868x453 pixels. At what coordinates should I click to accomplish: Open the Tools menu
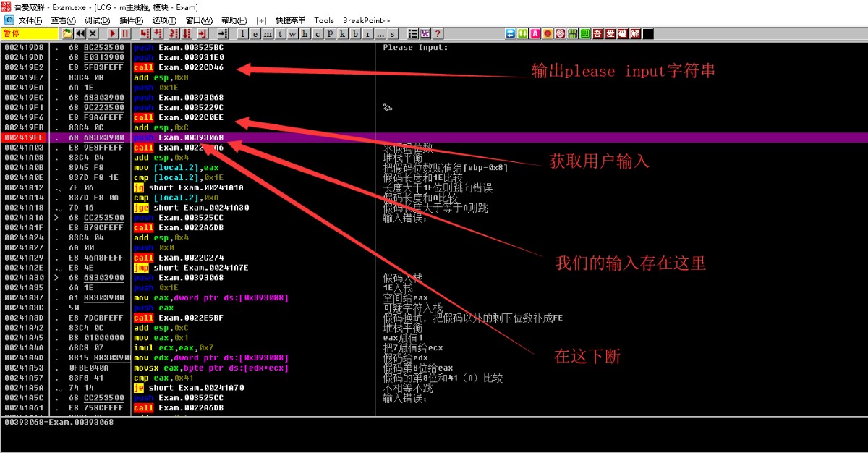[324, 20]
